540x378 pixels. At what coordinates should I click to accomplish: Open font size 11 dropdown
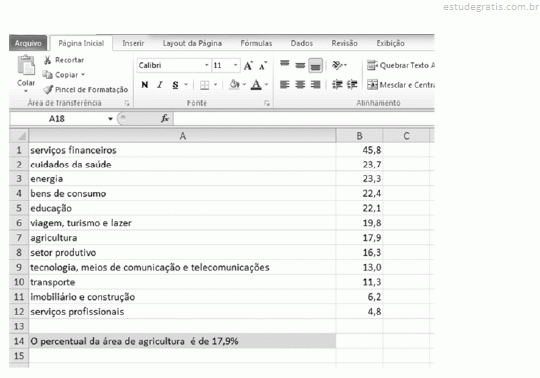point(235,65)
